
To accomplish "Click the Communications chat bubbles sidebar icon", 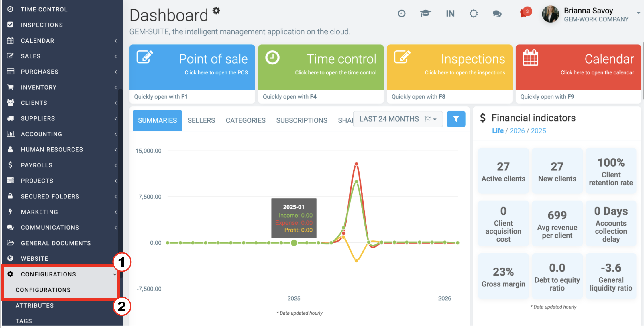I will point(10,227).
